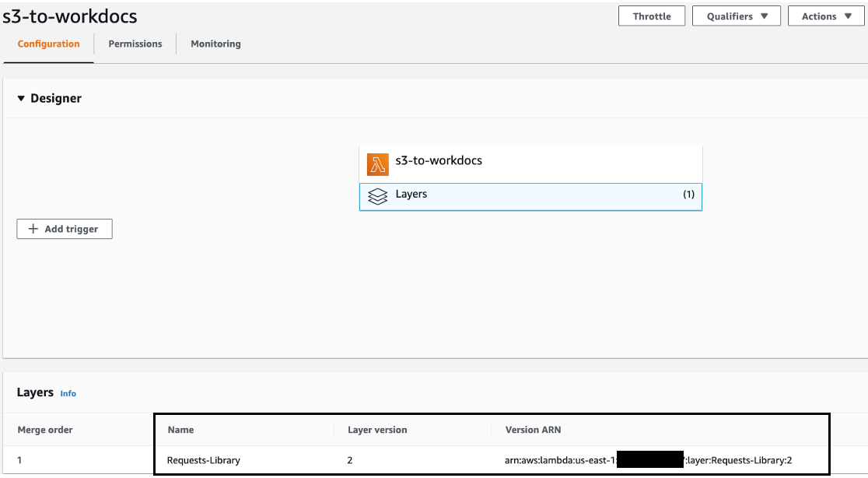Click the plus icon on Add trigger
Image resolution: width=868 pixels, height=478 pixels.
32,228
